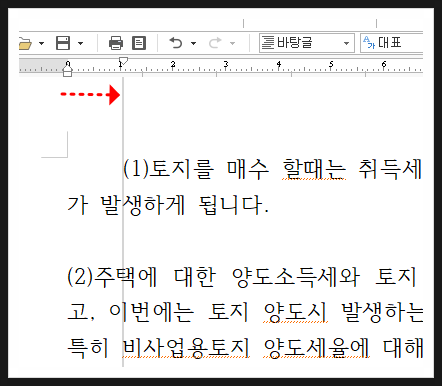Click the text "(2)주택에"
442x386 pixels.
coord(112,277)
